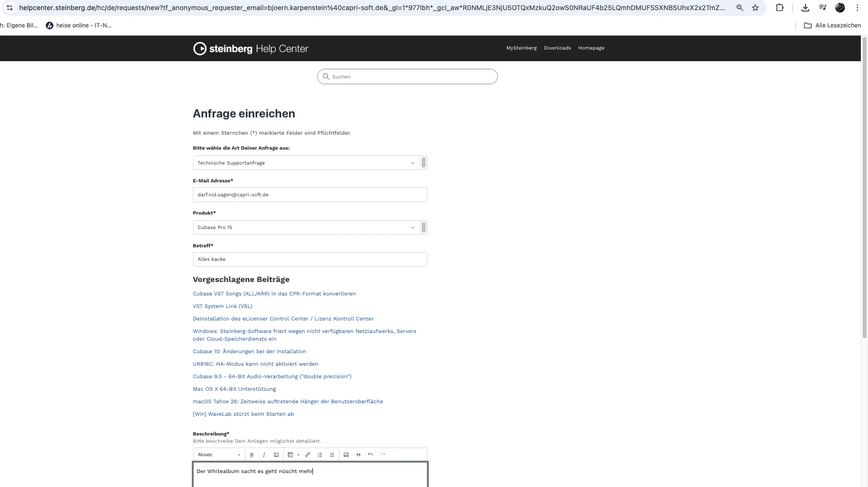Open 'UR816C: HA-Modus kann nicht aktiviert werden'
868x487 pixels.
[x=256, y=364]
